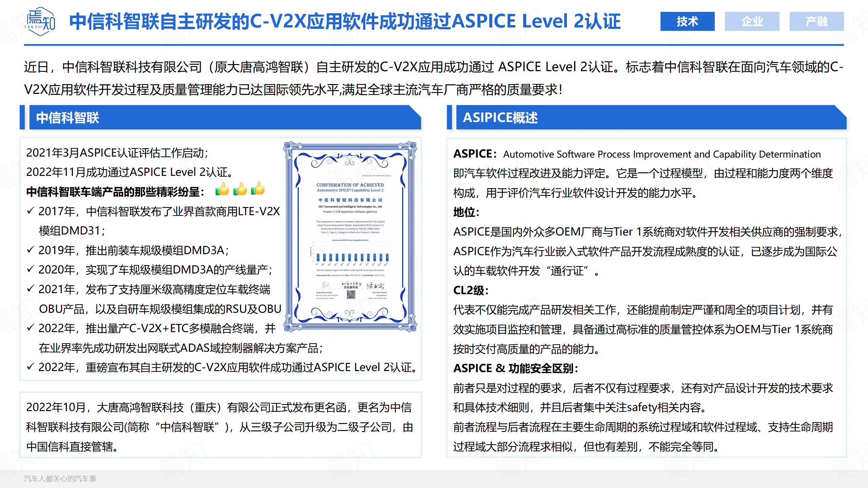The image size is (868, 488).
Task: Click the footer text 汽车人都关心的汽车事
Action: coord(60,479)
